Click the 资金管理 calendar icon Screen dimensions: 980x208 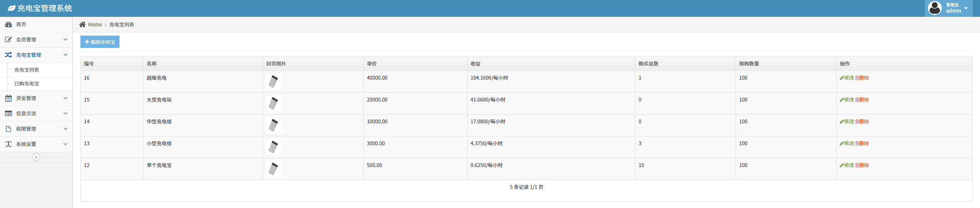[8, 98]
